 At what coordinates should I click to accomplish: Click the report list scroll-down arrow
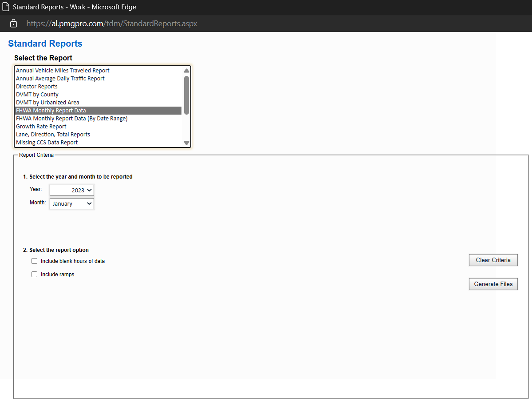[186, 143]
